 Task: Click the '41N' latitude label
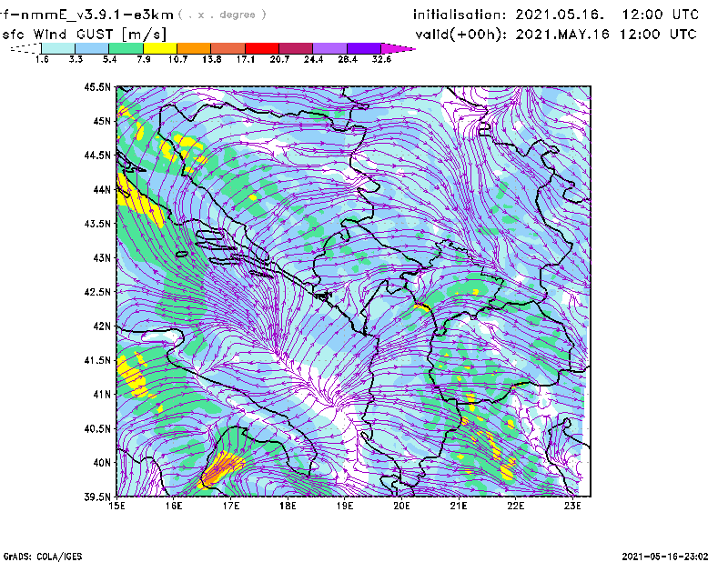coord(102,394)
